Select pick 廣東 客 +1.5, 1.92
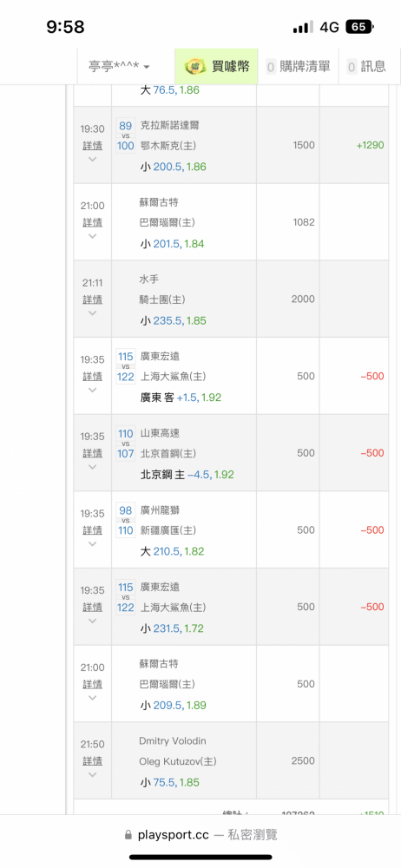Viewport: 401px width, 868px height. pyautogui.click(x=180, y=398)
